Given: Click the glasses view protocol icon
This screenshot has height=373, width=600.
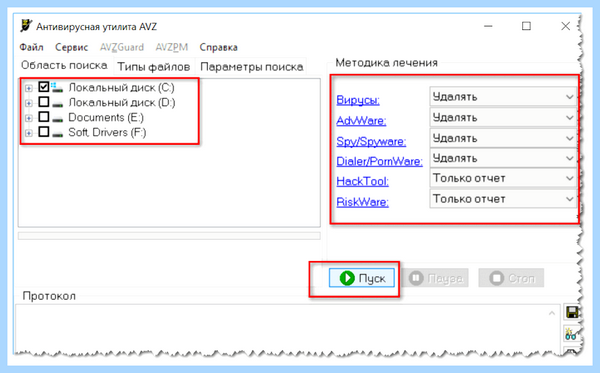Looking at the screenshot, I should click(x=571, y=334).
